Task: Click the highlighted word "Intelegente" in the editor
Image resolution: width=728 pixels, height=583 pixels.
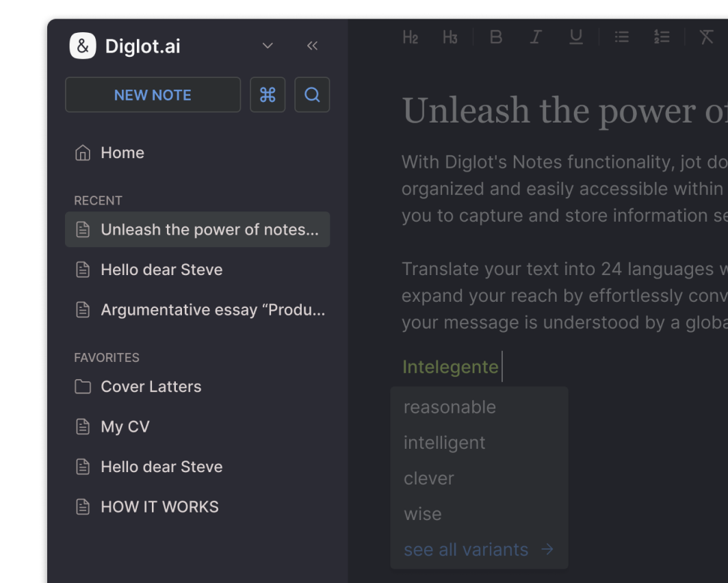Action: 450,367
